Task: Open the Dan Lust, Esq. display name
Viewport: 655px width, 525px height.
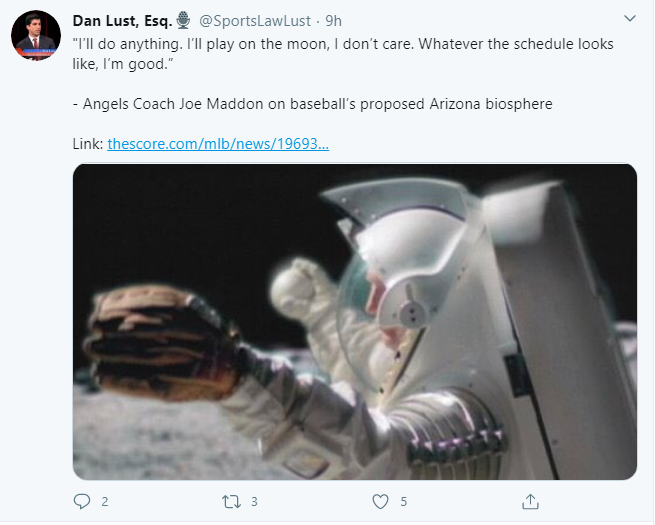Action: [x=122, y=20]
